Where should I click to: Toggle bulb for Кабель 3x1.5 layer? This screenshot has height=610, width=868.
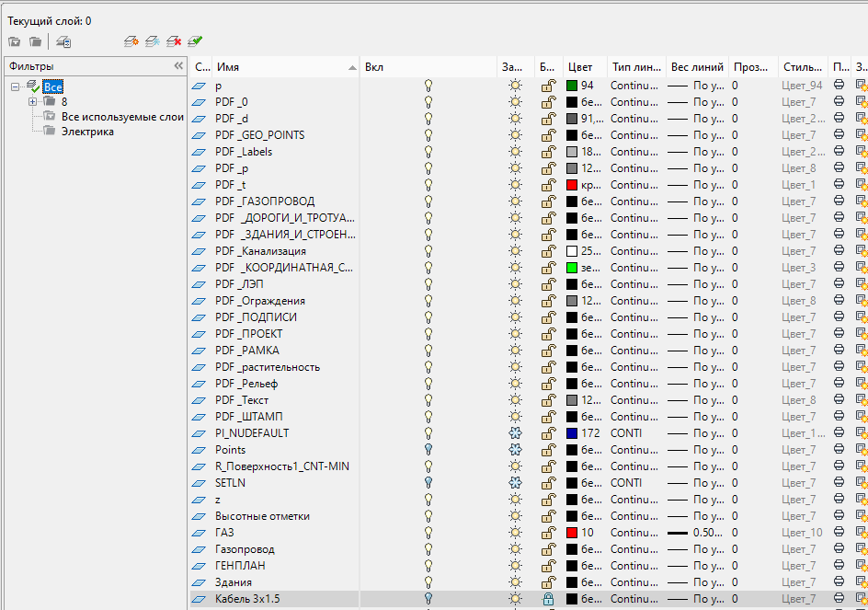click(x=428, y=599)
